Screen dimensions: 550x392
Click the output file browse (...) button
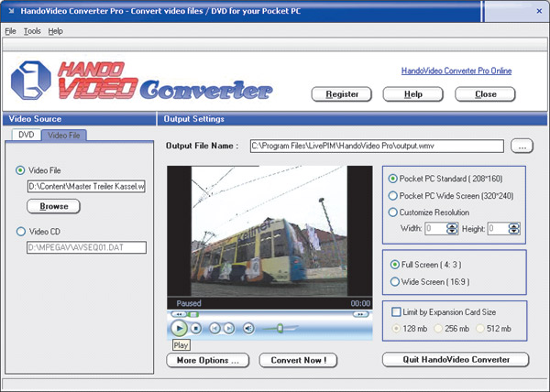(x=522, y=146)
